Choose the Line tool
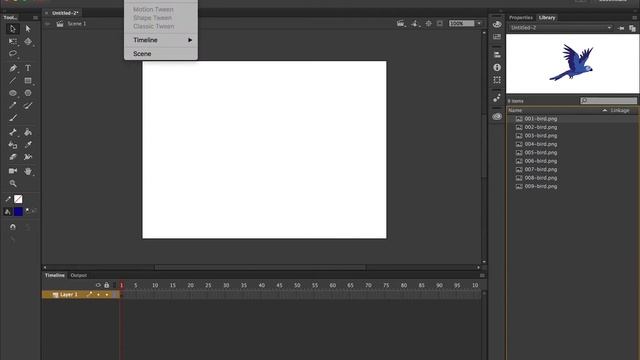640x360 pixels. click(x=13, y=81)
